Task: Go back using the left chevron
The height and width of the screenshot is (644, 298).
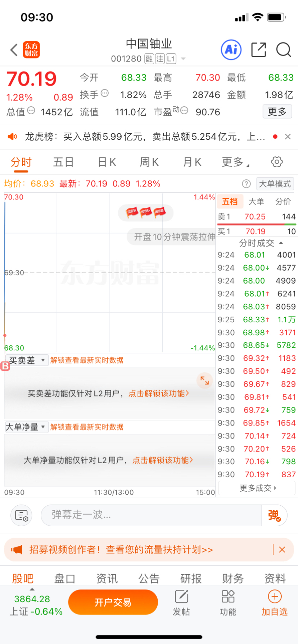Action: [14, 50]
